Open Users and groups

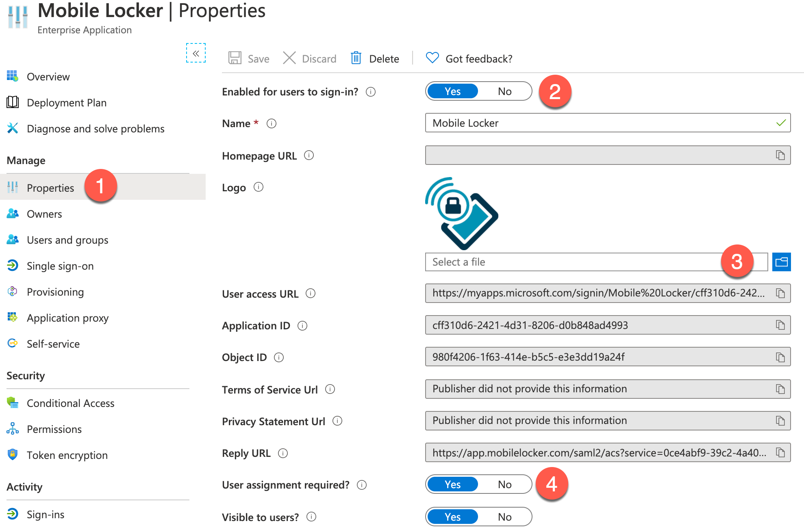pos(67,240)
